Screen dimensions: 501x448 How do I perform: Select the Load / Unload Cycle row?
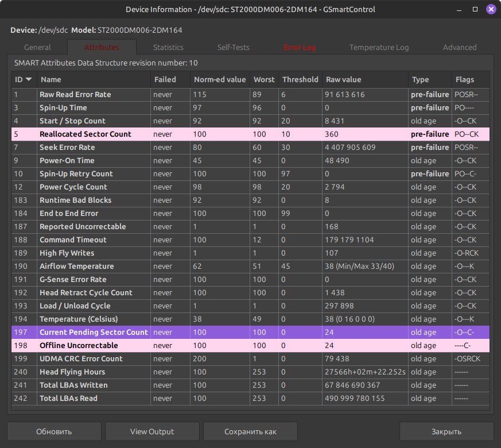(250, 306)
